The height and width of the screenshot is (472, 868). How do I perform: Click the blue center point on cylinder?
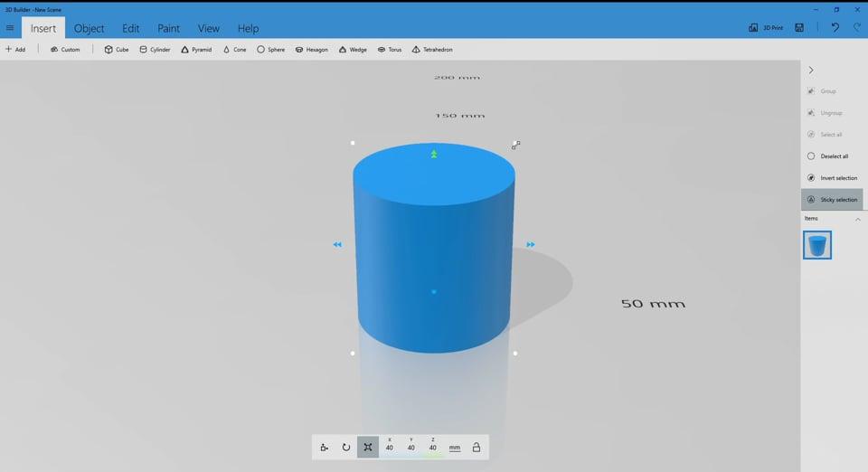(x=434, y=292)
